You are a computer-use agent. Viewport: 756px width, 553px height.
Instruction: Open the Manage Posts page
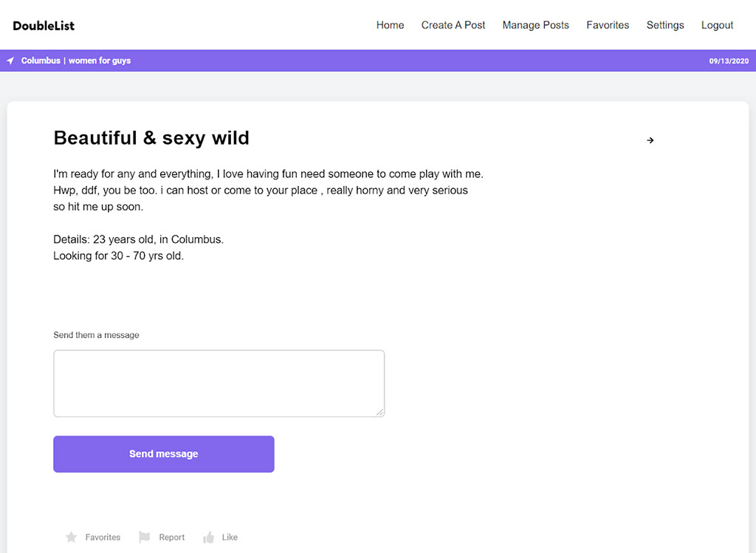click(x=535, y=25)
